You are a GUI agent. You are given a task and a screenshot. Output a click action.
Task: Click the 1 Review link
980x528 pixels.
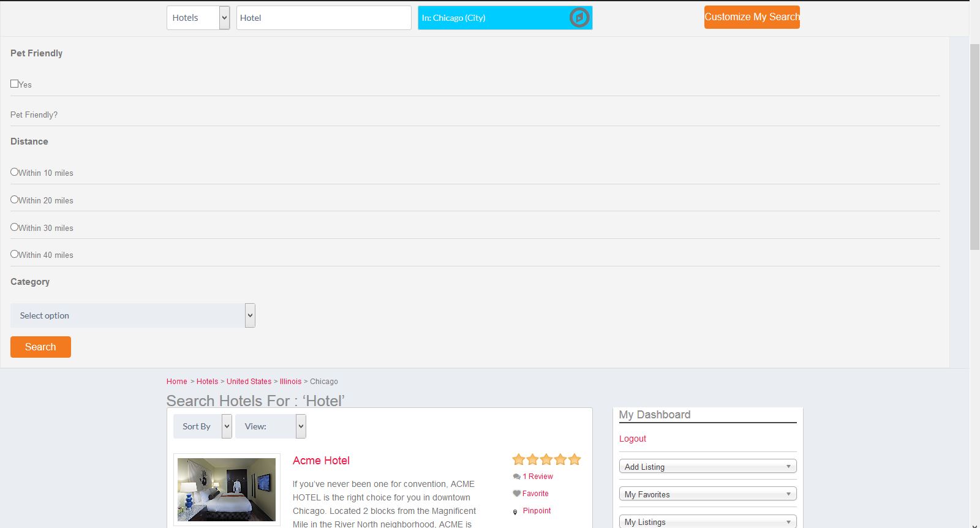[538, 477]
